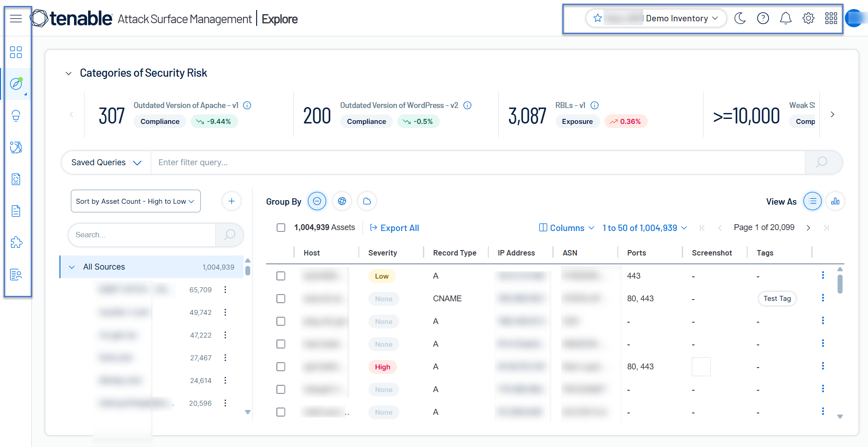
Task: Switch to dark mode with moon icon
Action: 740,18
